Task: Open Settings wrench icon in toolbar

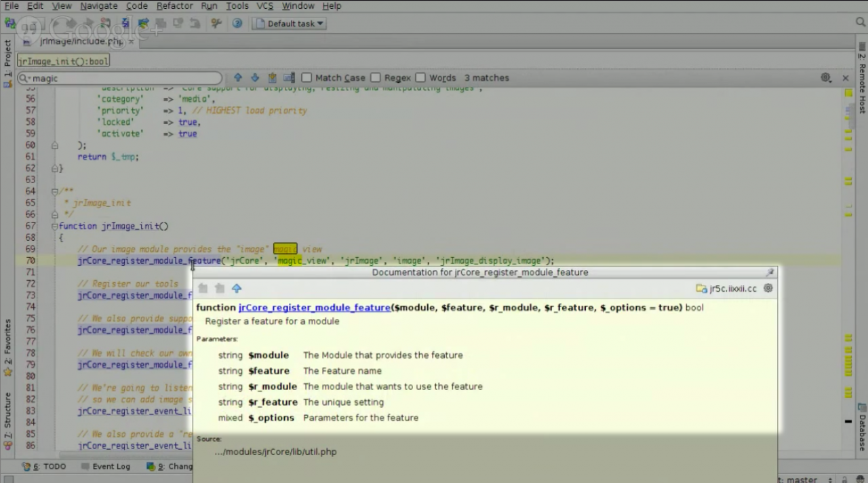Action: 216,24
